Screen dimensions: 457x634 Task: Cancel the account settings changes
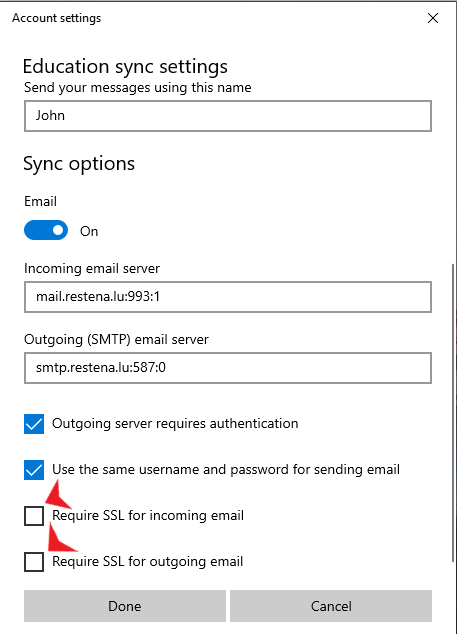coord(331,606)
